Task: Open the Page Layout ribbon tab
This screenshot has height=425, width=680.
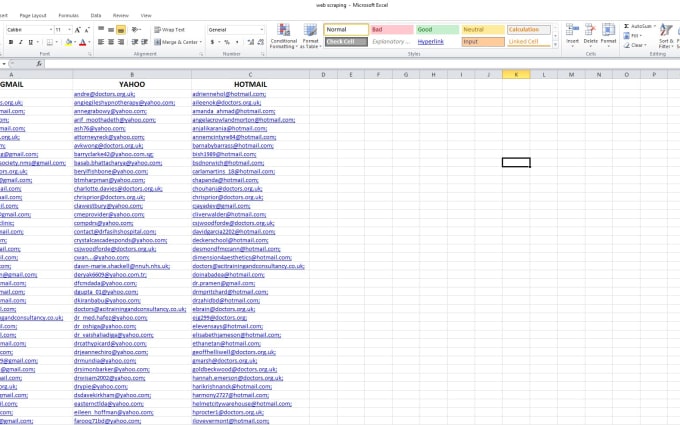Action: tap(33, 16)
